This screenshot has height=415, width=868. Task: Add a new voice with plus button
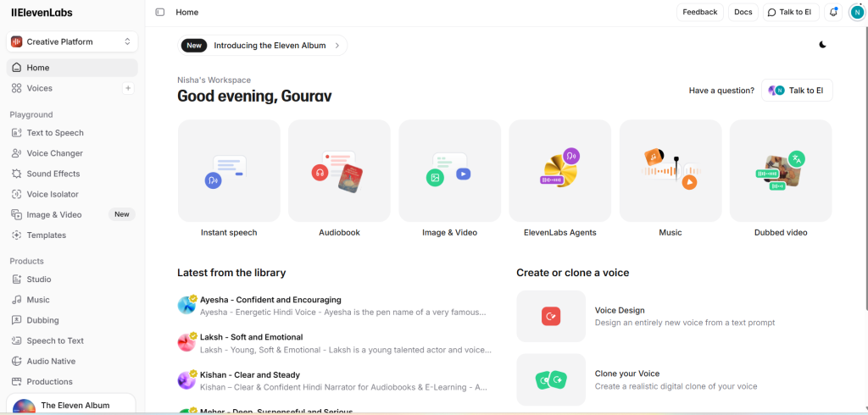pos(128,88)
